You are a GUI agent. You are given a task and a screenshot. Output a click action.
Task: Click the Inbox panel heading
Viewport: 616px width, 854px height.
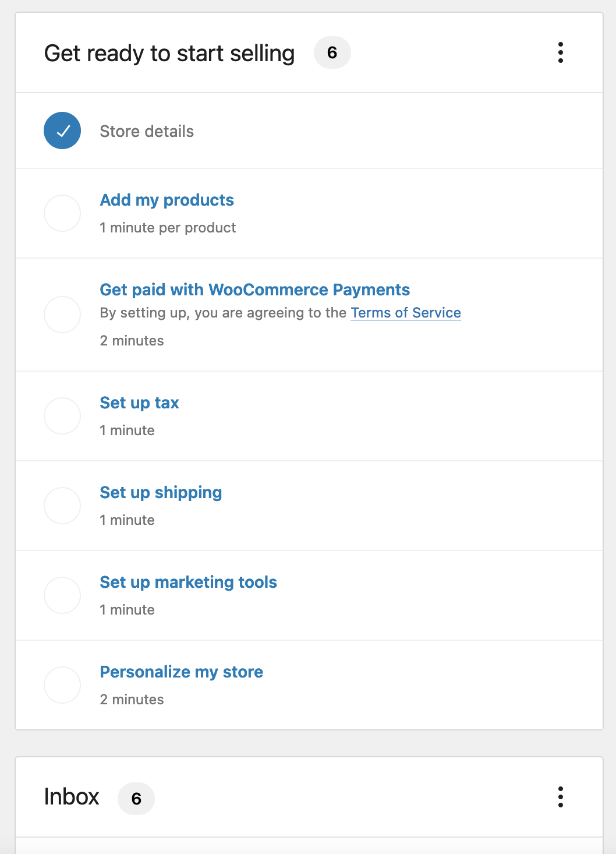tap(72, 797)
